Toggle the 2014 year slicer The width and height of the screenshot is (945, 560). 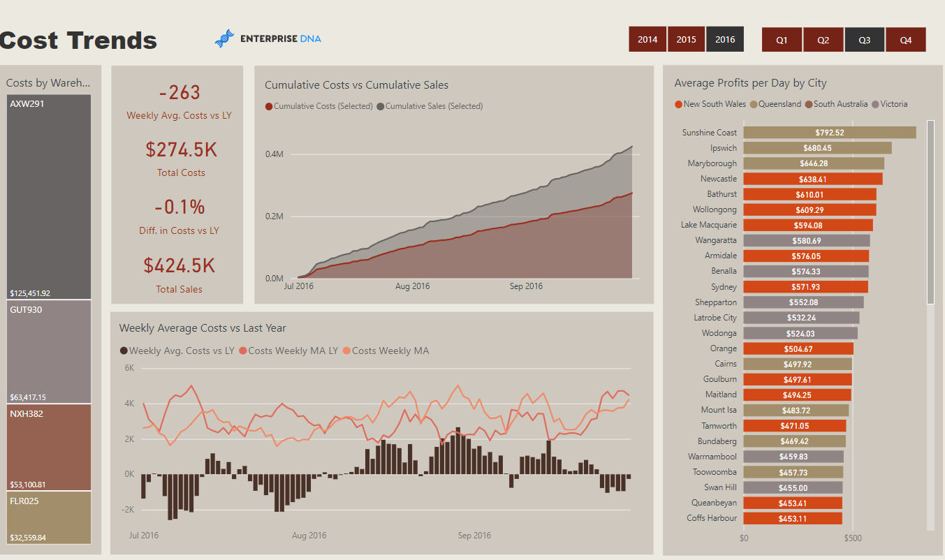coord(647,40)
